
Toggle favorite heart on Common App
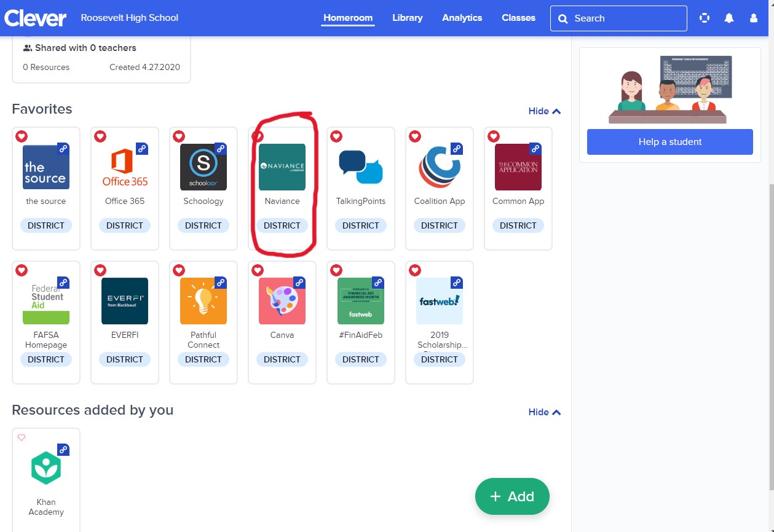click(494, 136)
